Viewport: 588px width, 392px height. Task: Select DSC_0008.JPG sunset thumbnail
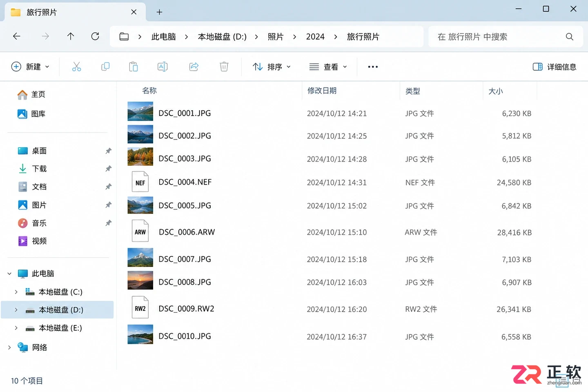tap(140, 281)
